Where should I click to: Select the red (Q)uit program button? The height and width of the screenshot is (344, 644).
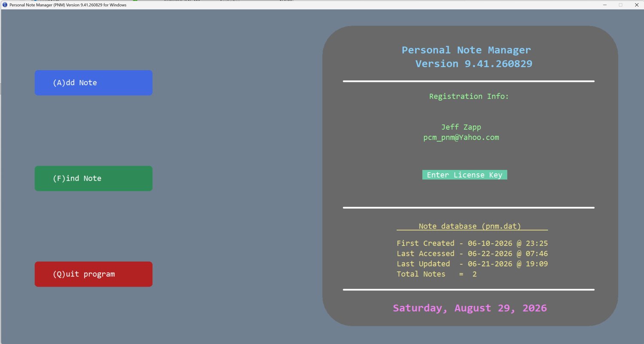point(94,274)
